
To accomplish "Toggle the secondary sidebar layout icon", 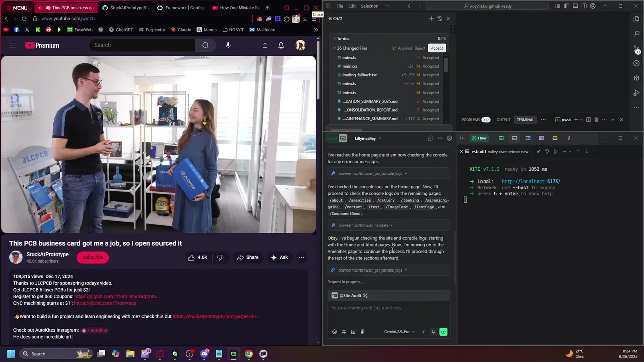I will click(584, 6).
